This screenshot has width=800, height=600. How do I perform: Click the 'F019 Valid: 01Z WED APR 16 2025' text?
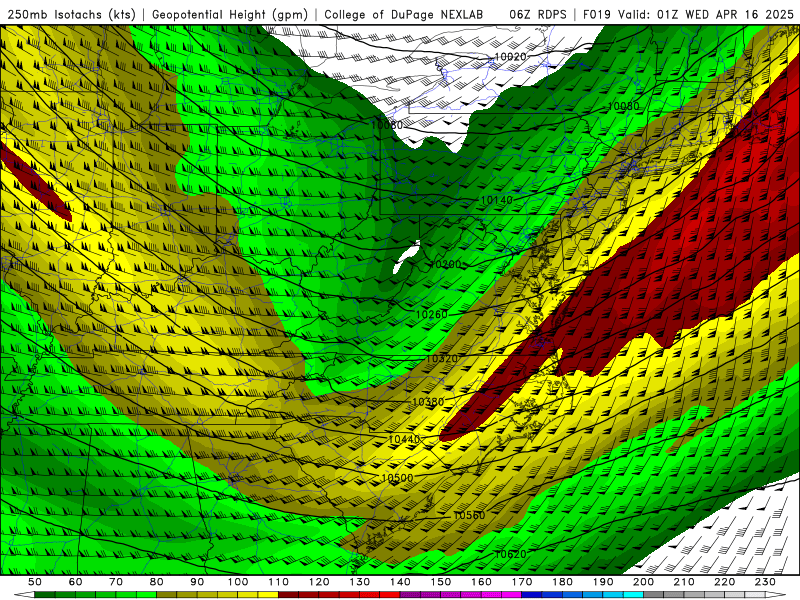(688, 15)
